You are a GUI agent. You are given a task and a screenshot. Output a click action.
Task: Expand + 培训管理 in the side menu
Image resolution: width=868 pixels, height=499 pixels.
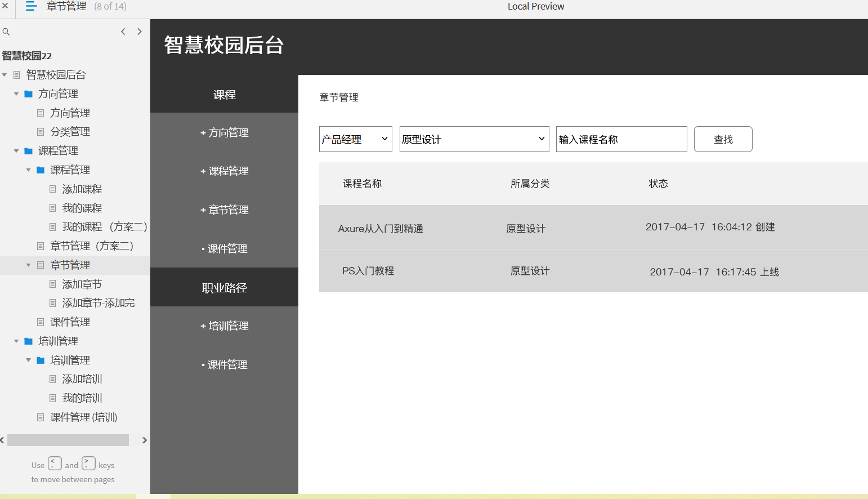pyautogui.click(x=224, y=326)
